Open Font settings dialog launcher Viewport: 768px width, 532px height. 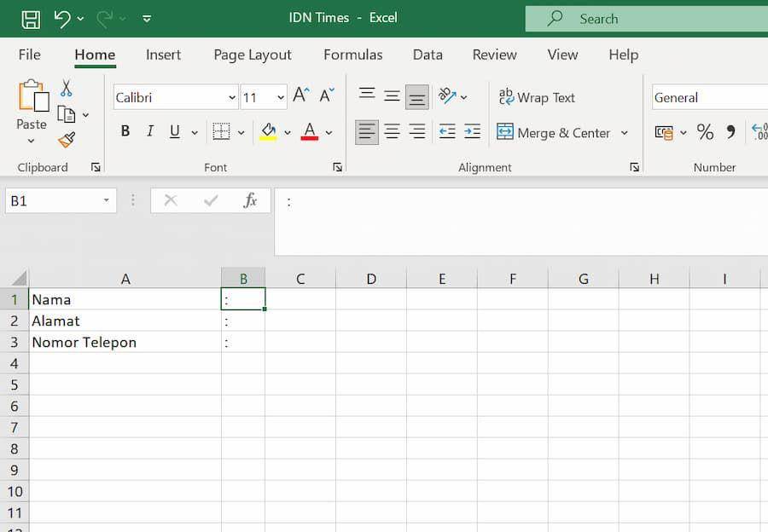pos(337,167)
